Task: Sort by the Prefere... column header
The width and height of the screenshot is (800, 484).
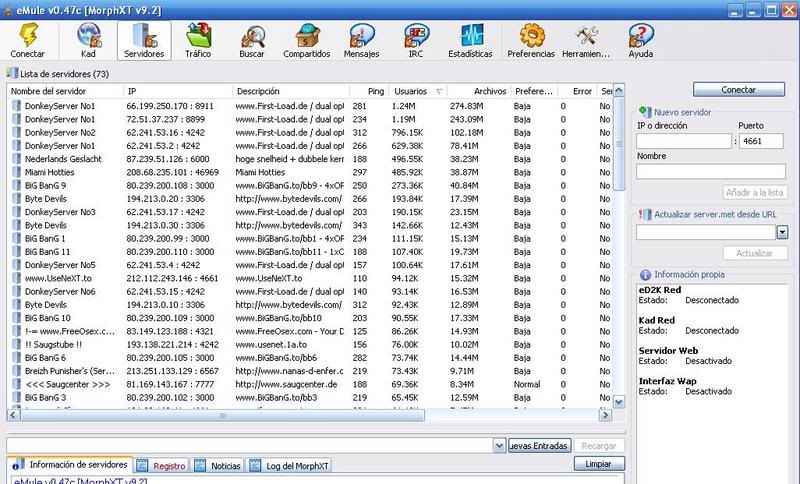Action: [534, 91]
